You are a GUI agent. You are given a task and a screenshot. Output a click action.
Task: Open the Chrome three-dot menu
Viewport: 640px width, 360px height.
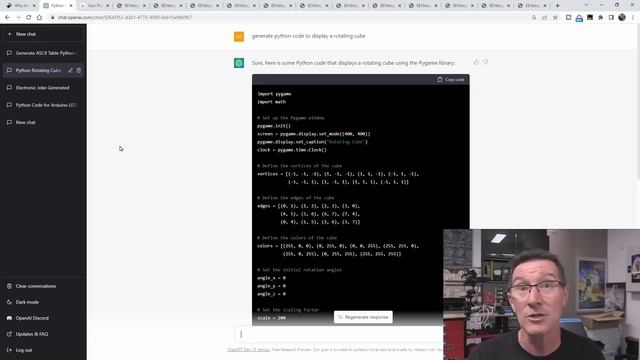(633, 18)
